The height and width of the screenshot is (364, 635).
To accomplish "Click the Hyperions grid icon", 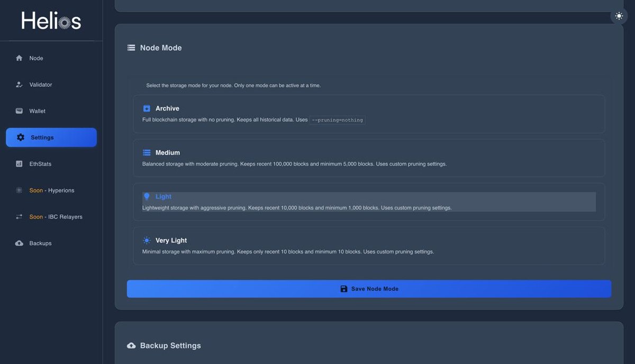I will tap(20, 190).
